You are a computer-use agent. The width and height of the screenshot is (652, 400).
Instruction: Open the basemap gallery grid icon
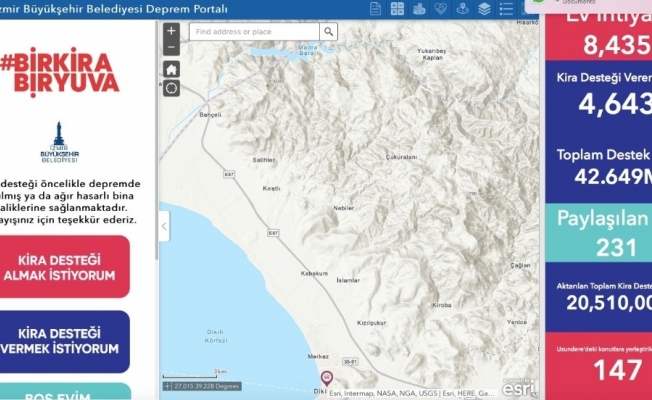click(398, 9)
